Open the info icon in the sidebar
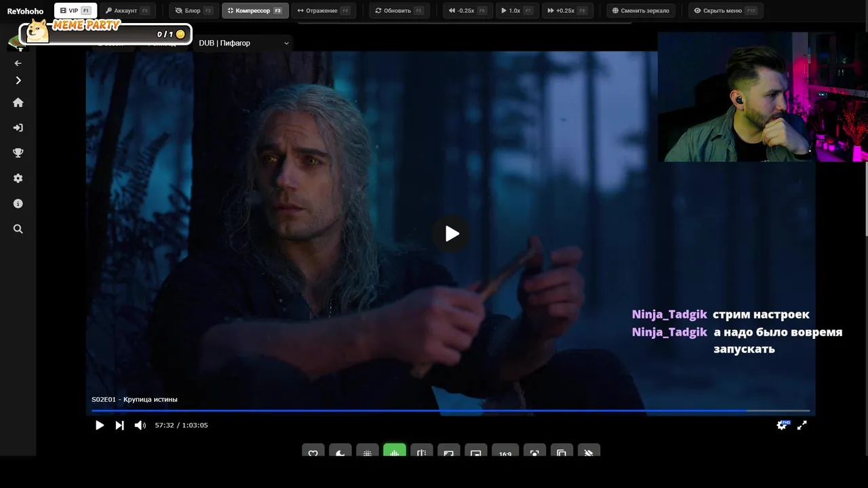Image resolution: width=868 pixels, height=488 pixels. [x=18, y=203]
